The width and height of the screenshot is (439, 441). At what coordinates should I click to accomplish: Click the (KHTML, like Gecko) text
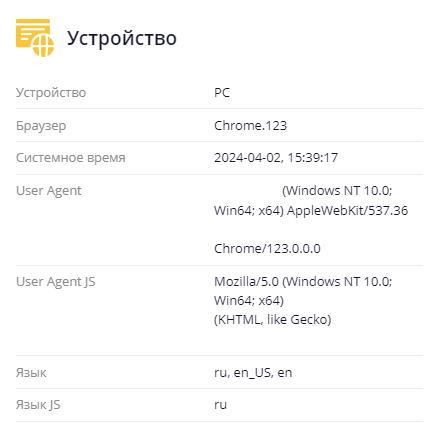[x=273, y=320]
